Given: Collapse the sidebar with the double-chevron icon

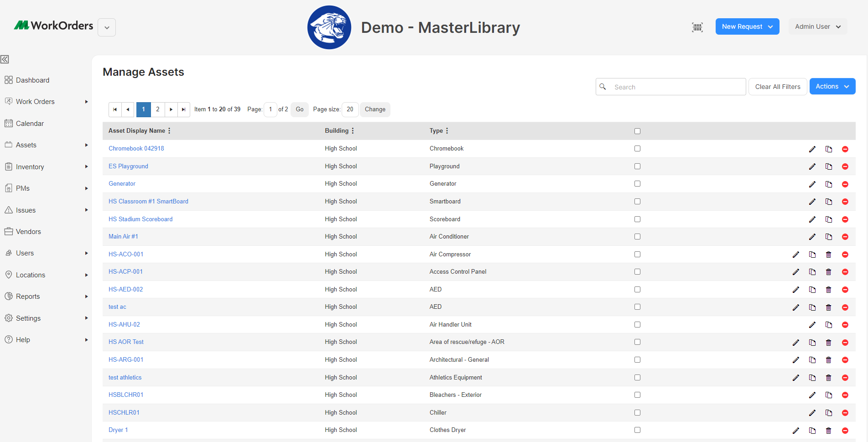Looking at the screenshot, I should [5, 59].
